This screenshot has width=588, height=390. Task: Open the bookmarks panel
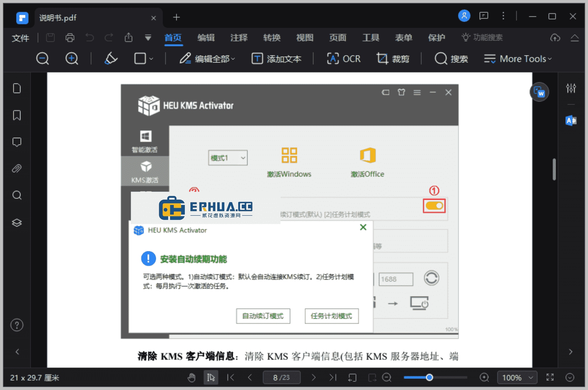point(17,115)
